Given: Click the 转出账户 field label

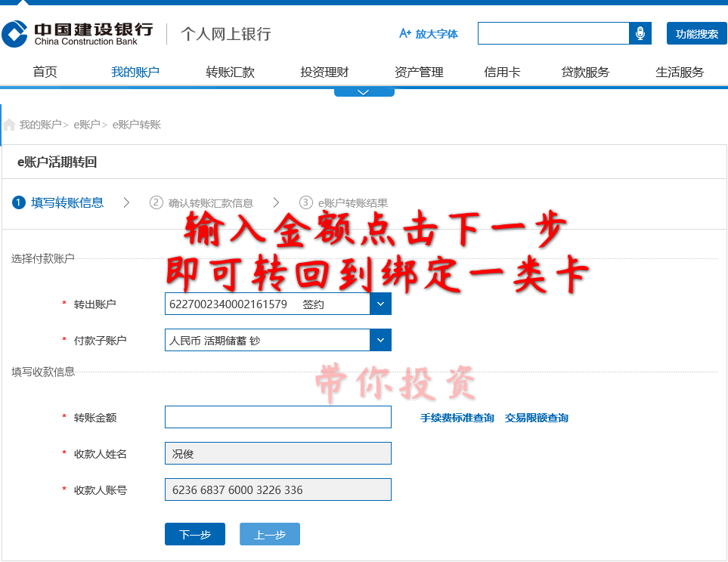Looking at the screenshot, I should pyautogui.click(x=94, y=304).
